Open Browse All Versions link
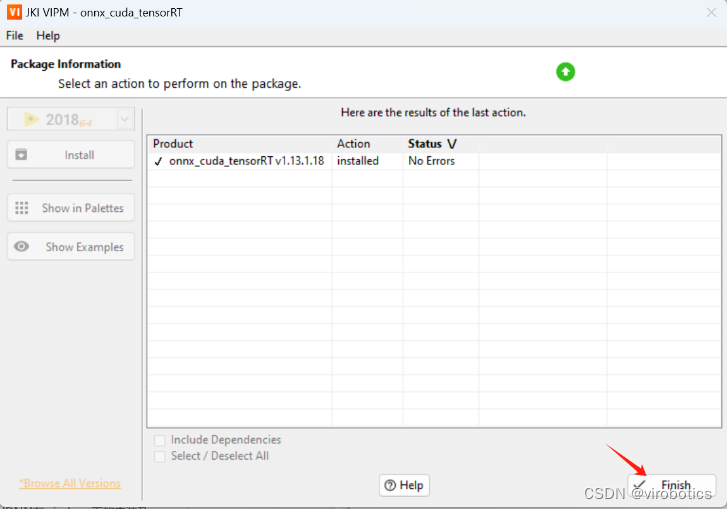Viewport: 727px width, 509px height. point(70,484)
